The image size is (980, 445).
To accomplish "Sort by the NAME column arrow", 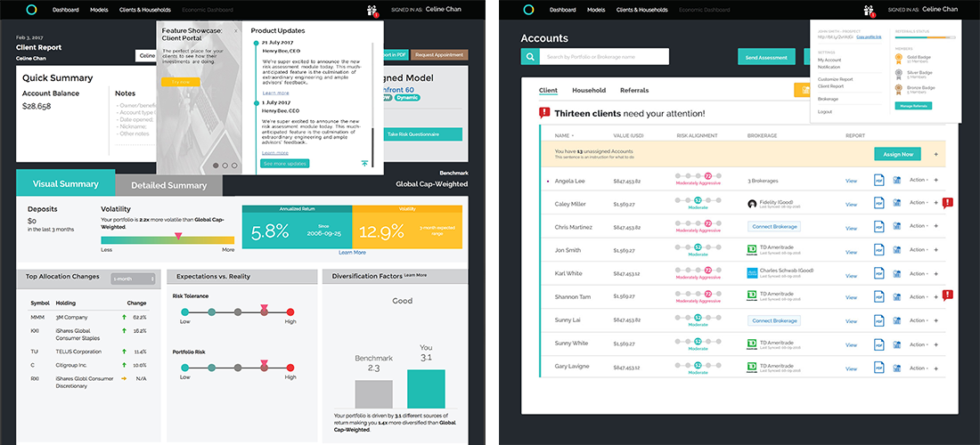I will (574, 136).
